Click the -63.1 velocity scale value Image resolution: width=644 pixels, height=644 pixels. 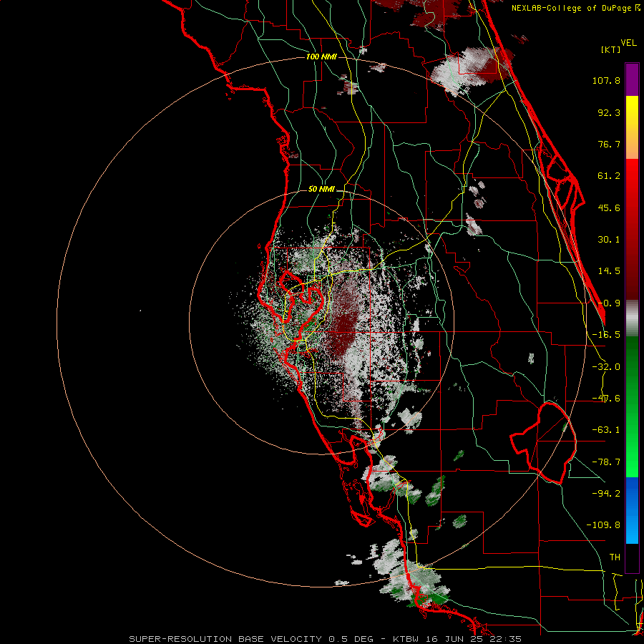(x=606, y=430)
